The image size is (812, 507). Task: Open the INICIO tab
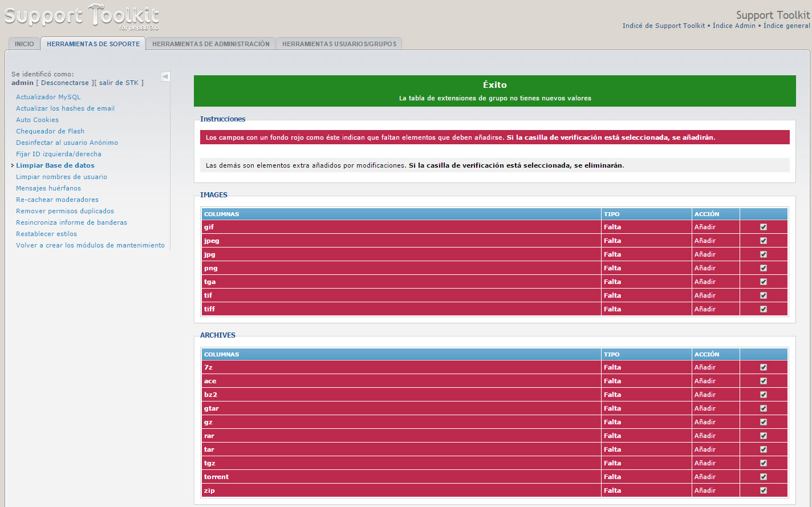point(25,44)
